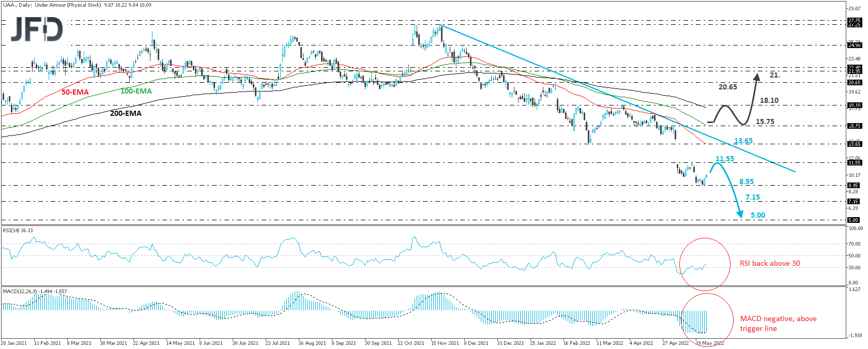Click the grey 20.65 annotation above the curve
The height and width of the screenshot is (349, 868).
click(728, 87)
